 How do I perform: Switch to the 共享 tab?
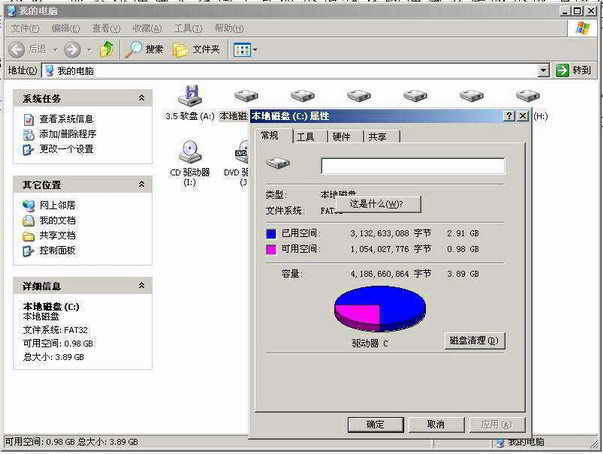[x=377, y=137]
